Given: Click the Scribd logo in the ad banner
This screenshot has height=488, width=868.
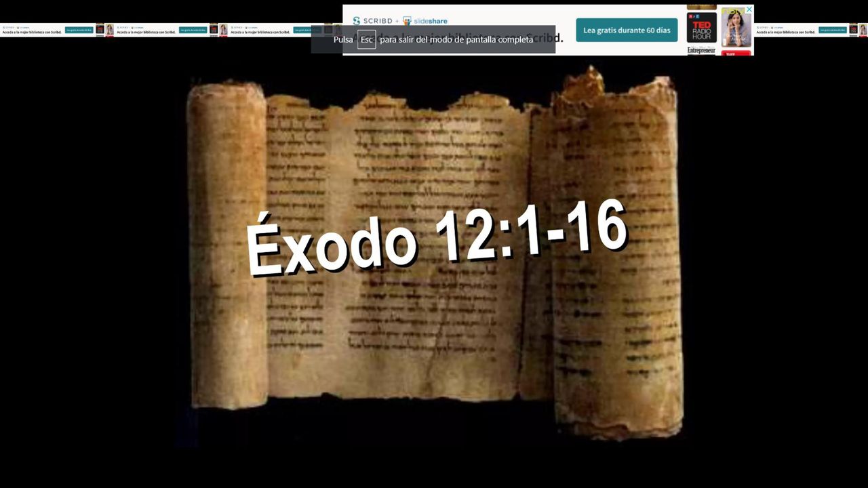Looking at the screenshot, I should (x=372, y=21).
